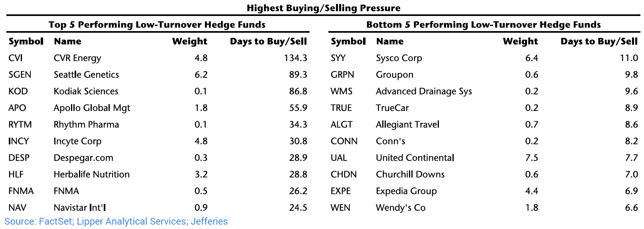Viewport: 644px width, 229px height.
Task: Click Days to Buy/Sell header in left table
Action: tap(268, 41)
